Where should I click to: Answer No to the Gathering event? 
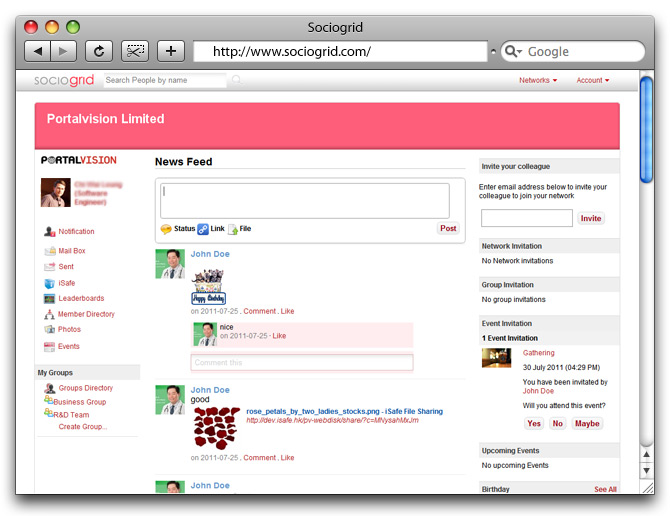[558, 423]
